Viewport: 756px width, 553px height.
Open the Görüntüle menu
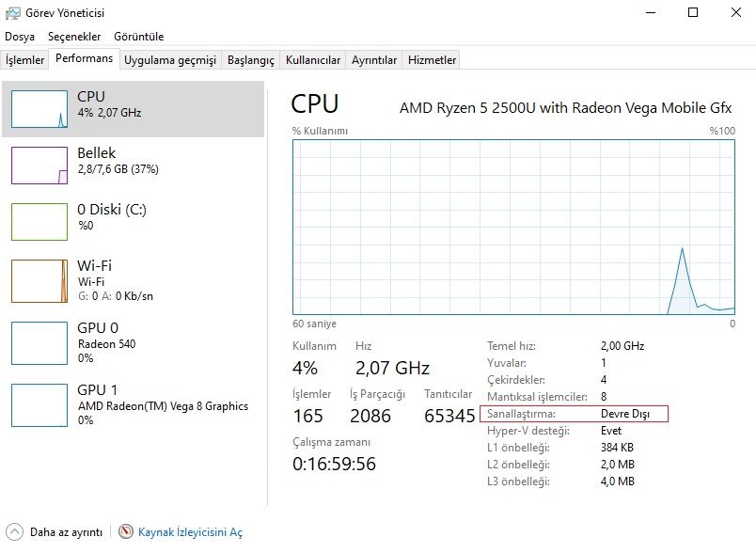138,37
